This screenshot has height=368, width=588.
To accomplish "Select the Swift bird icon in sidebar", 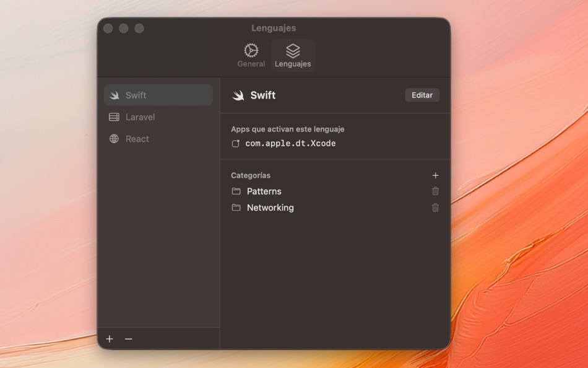I will click(115, 95).
